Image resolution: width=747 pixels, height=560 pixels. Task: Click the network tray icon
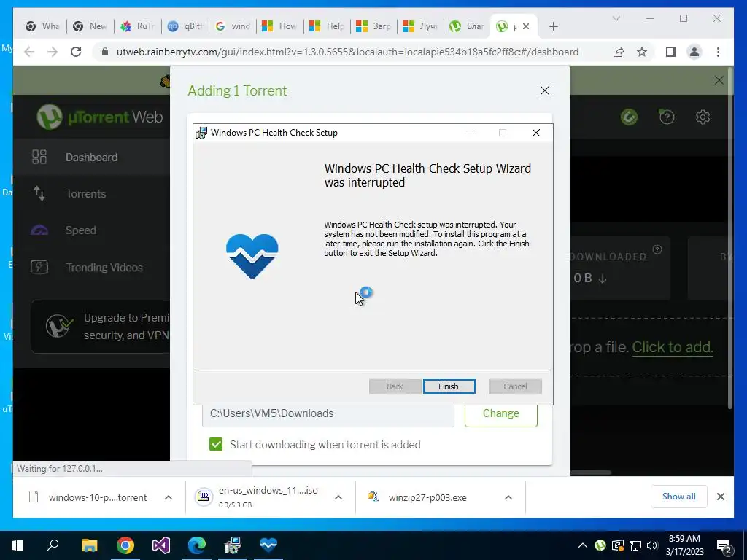coord(635,545)
